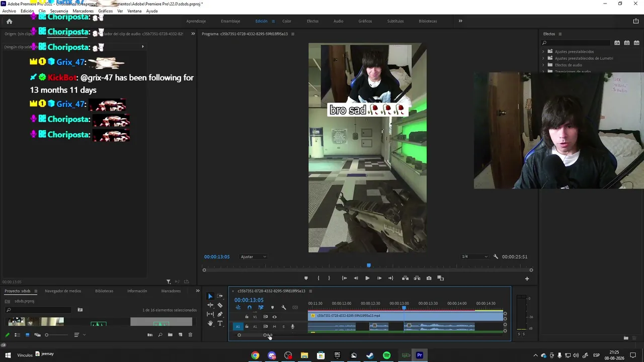This screenshot has height=362, width=644.
Task: Open the quick export share icon
Action: point(636,21)
